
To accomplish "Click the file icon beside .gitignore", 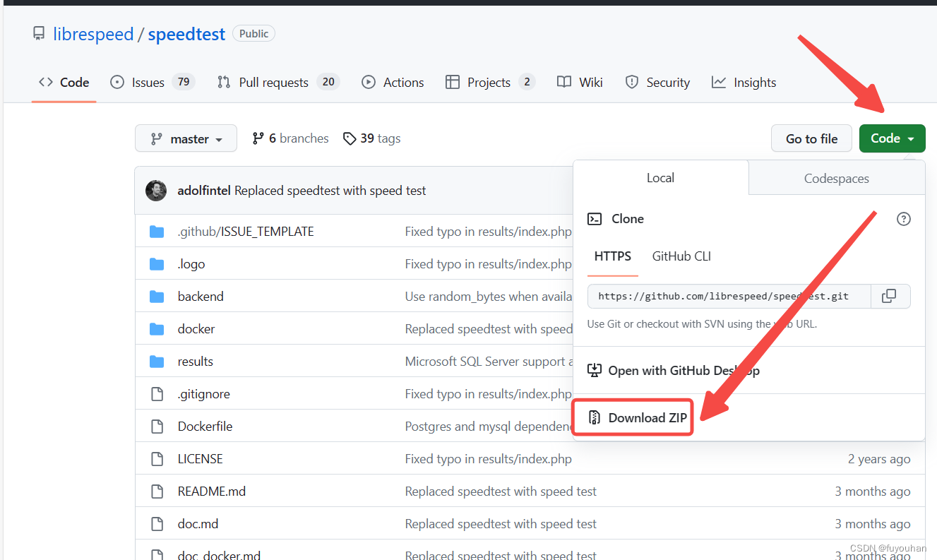I will 157,394.
